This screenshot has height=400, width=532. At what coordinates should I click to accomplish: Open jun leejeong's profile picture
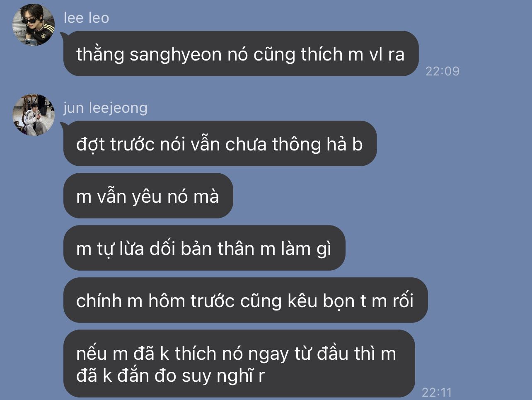34,115
